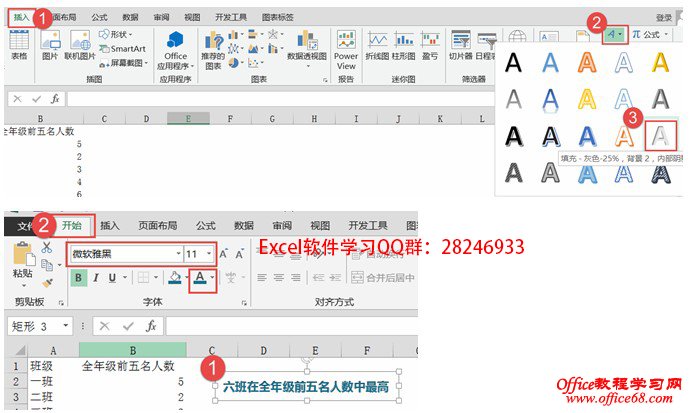The image size is (695, 413).
Task: Insert a 盈亏 win/loss sparkline
Action: (429, 46)
